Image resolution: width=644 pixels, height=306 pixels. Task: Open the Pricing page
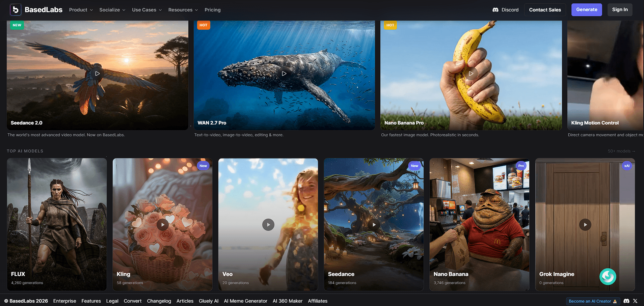tap(213, 10)
